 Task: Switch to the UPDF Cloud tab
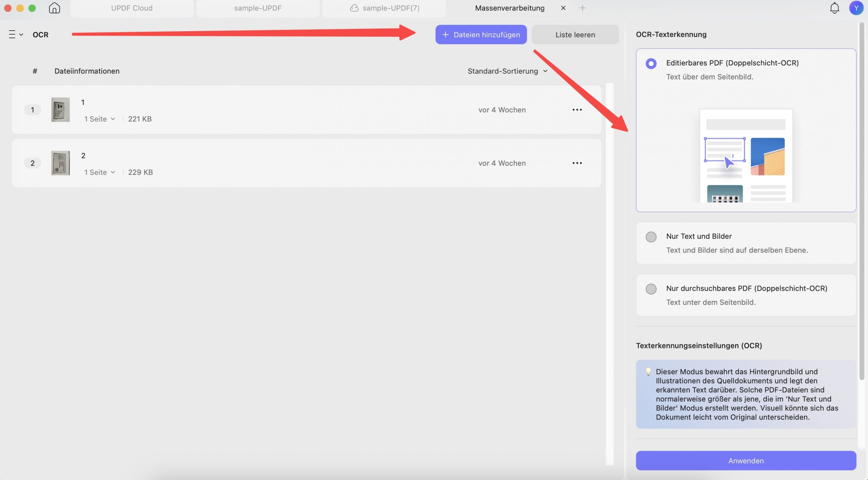coord(132,8)
